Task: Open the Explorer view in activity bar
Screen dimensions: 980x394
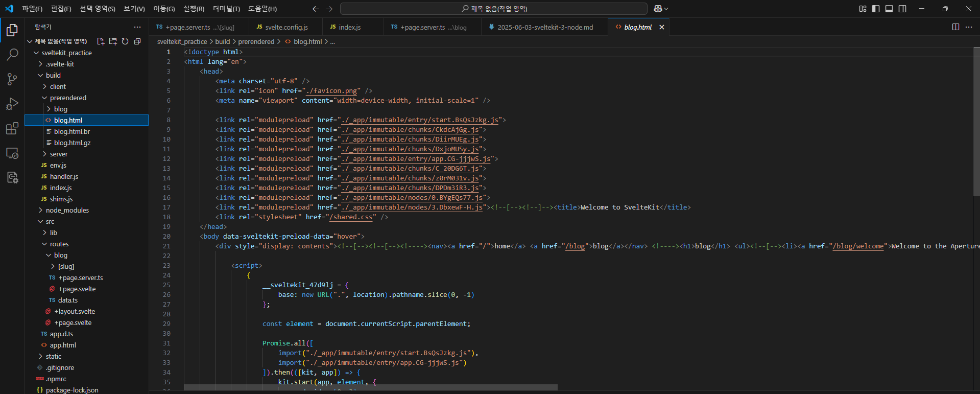Action: (x=12, y=30)
